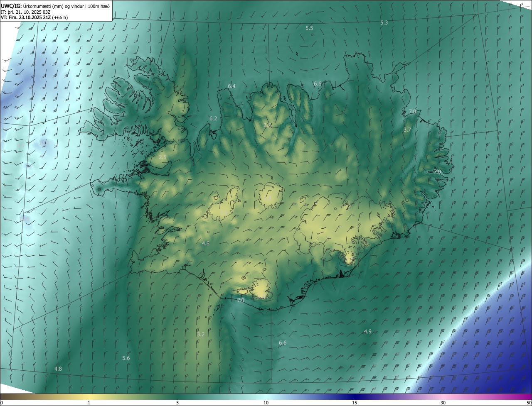Click the '30' tick label on the color scale
Image resolution: width=532 pixels, height=406 pixels.
(443, 403)
